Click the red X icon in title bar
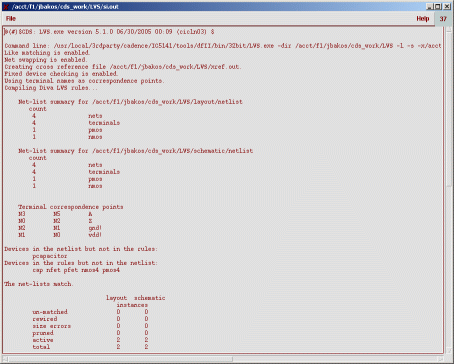This screenshot has width=454, height=364. coord(6,6)
